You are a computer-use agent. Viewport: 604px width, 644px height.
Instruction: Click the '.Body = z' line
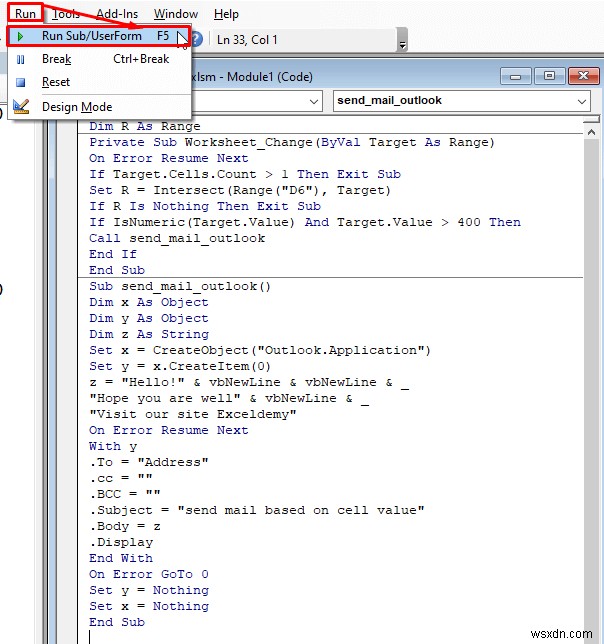tap(125, 527)
